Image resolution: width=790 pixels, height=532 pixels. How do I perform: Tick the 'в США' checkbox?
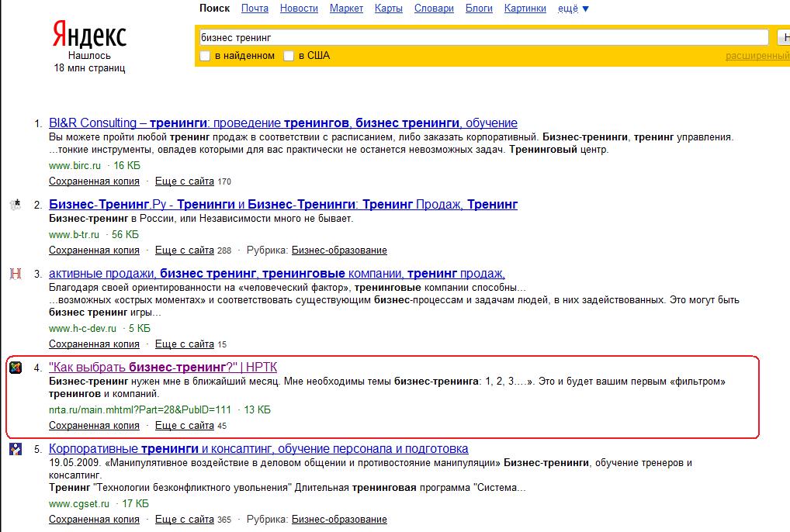coord(289,56)
